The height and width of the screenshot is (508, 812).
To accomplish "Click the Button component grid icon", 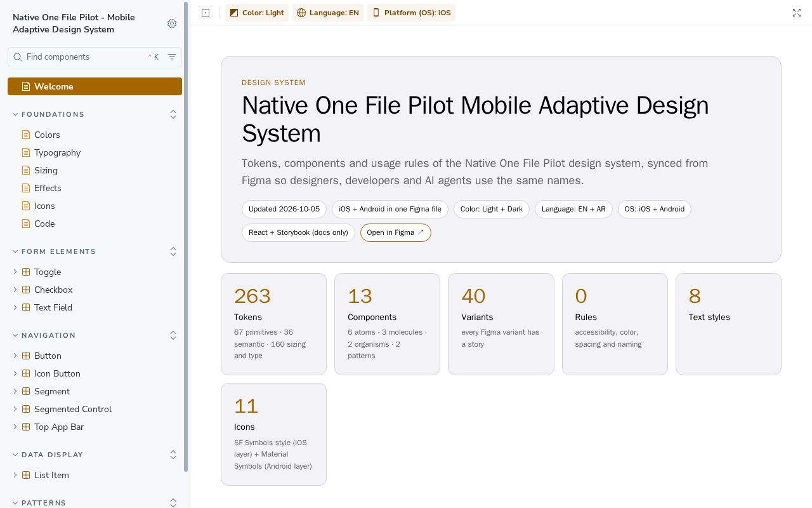I will pyautogui.click(x=26, y=356).
